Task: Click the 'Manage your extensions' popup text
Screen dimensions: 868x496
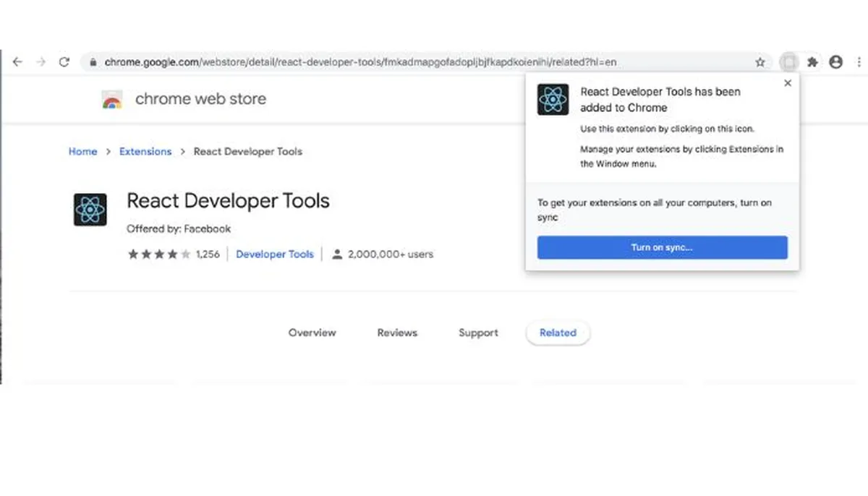Action: pos(681,157)
